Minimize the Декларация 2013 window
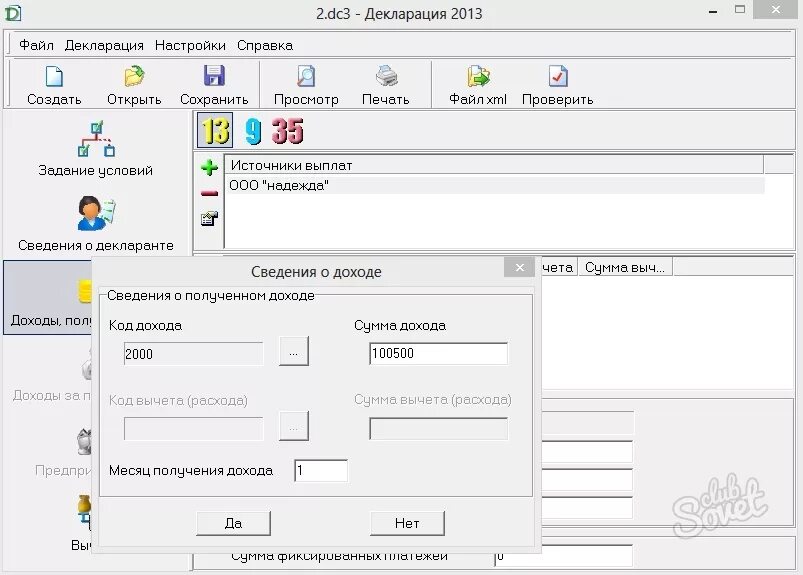The width and height of the screenshot is (803, 575). (x=713, y=11)
